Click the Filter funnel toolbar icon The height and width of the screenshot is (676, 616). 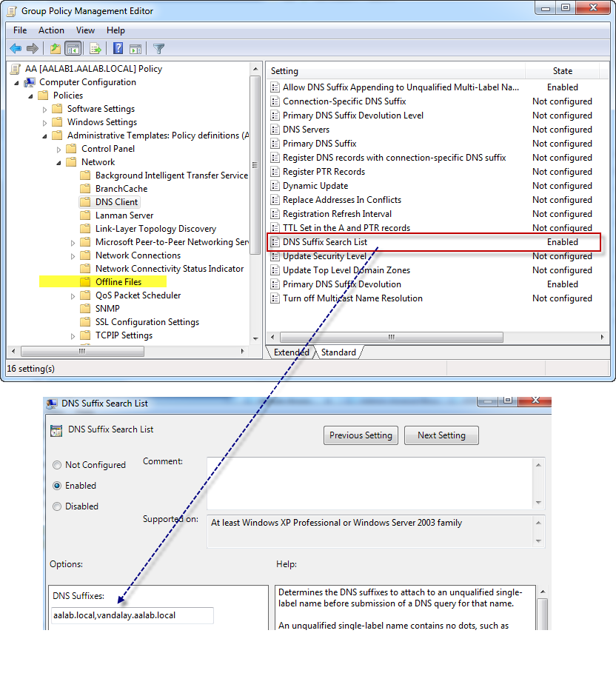tap(158, 49)
